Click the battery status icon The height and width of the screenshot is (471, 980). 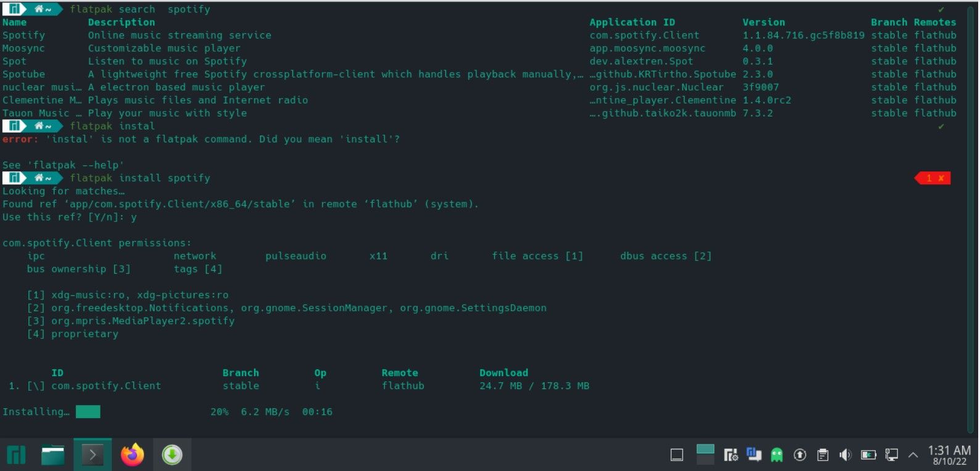tap(868, 455)
